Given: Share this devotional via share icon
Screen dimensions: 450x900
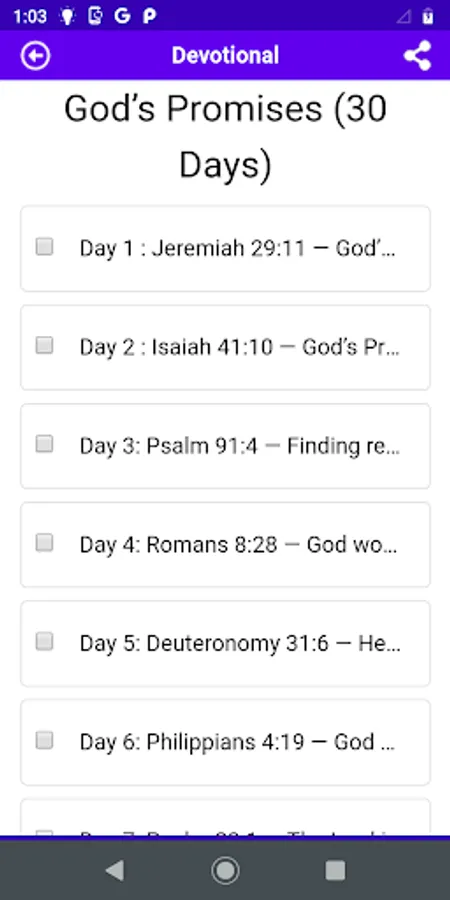Looking at the screenshot, I should (x=417, y=56).
